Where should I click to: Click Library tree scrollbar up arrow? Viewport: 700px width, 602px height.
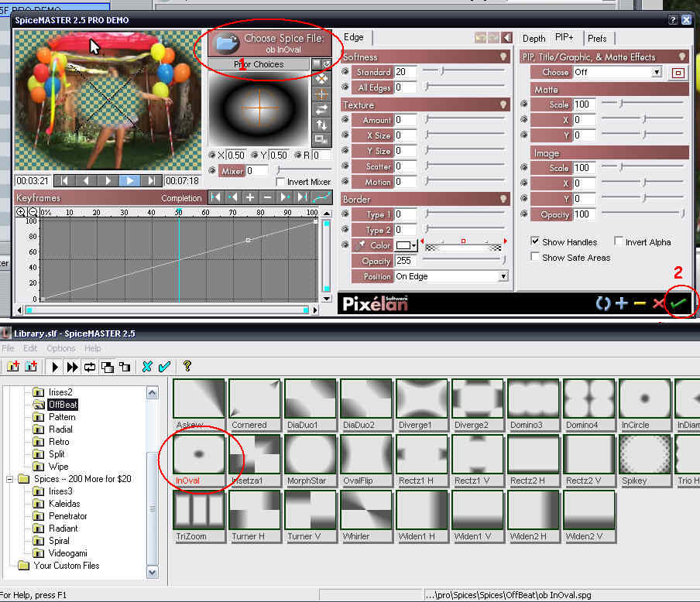click(153, 393)
